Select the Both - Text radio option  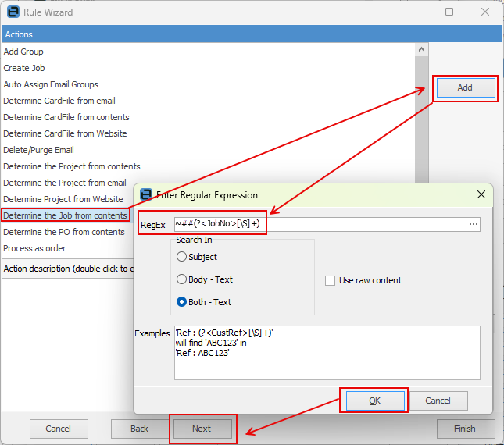point(181,302)
